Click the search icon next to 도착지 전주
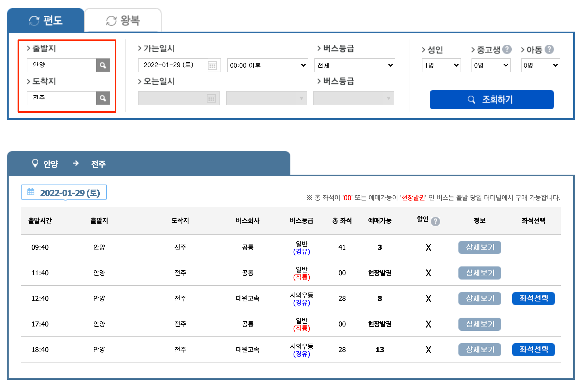Image resolution: width=585 pixels, height=392 pixels. [103, 98]
